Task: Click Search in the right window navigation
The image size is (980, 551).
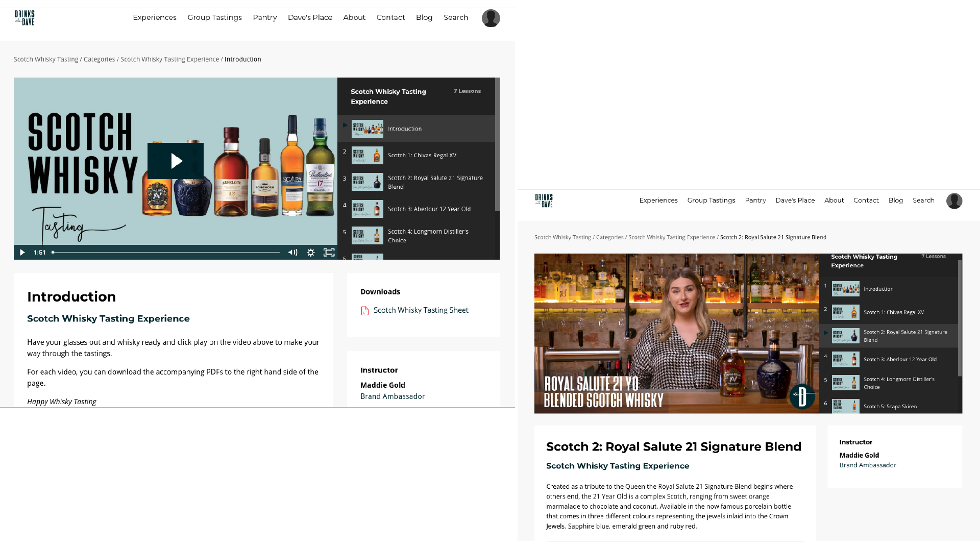Action: click(x=923, y=201)
